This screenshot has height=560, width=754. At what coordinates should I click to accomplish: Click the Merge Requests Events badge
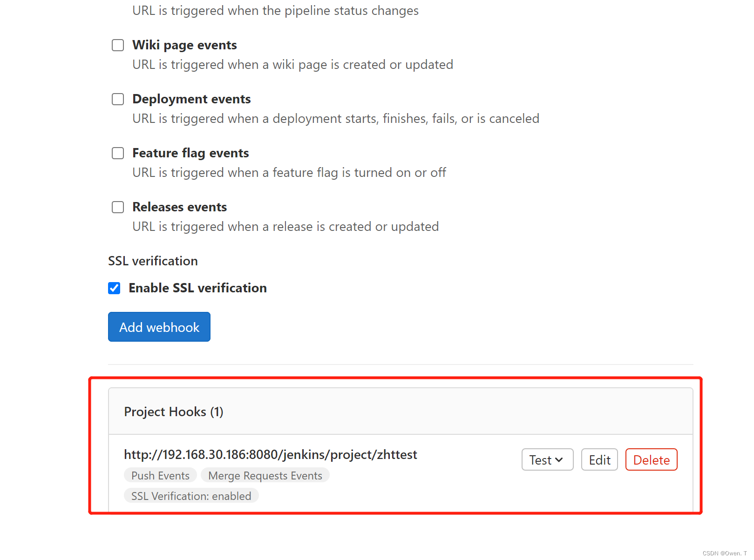point(265,475)
